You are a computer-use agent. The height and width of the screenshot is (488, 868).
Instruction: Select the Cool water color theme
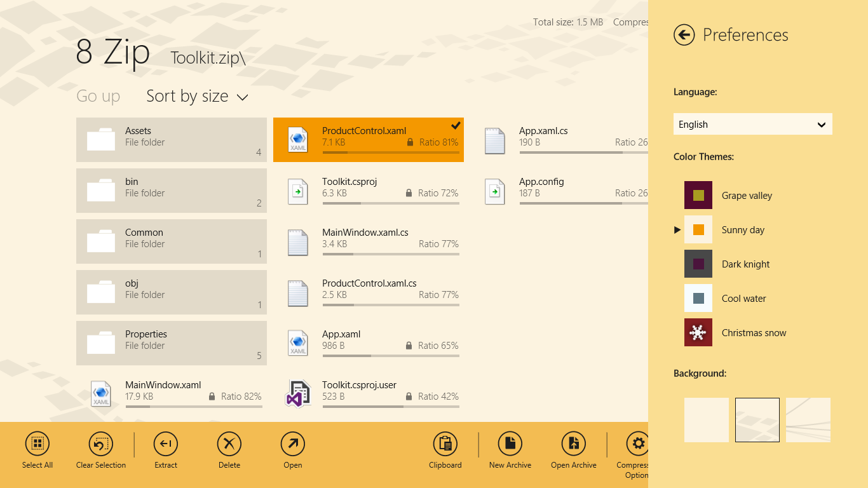(725, 298)
